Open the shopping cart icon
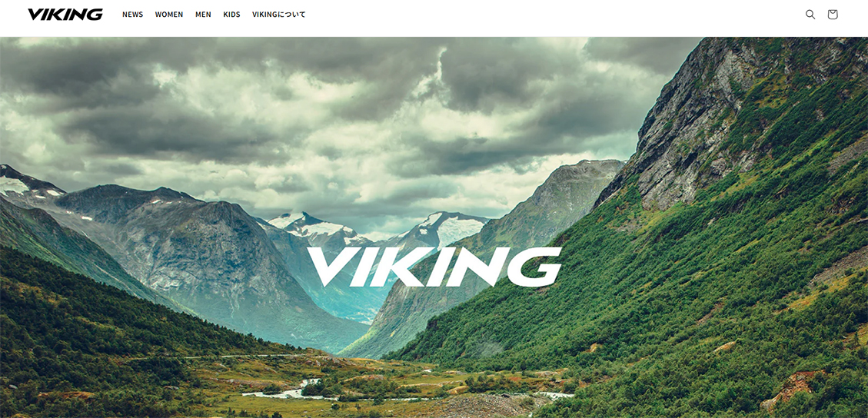 pyautogui.click(x=832, y=15)
